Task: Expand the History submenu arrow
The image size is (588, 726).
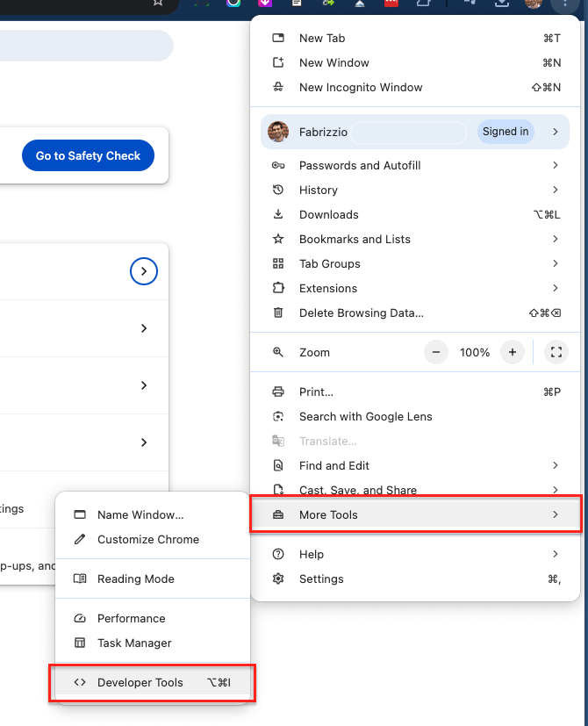Action: pyautogui.click(x=556, y=190)
